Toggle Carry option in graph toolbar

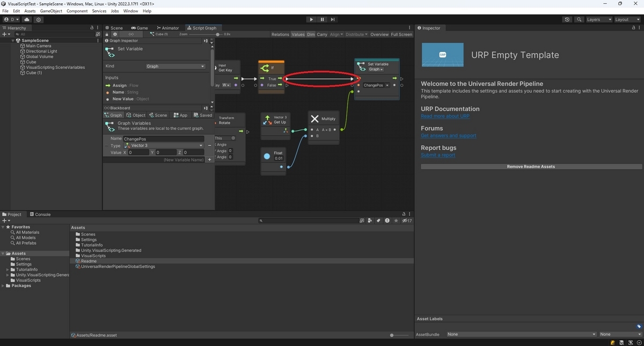(x=322, y=34)
